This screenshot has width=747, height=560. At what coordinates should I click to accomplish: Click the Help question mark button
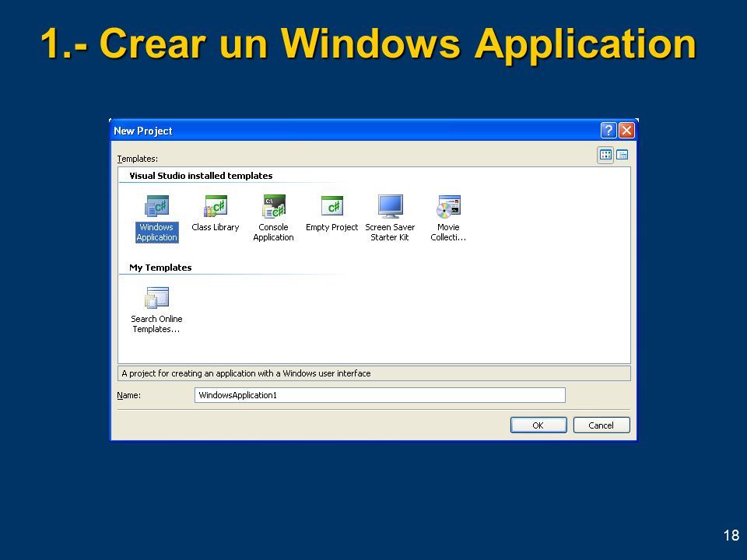click(x=608, y=130)
